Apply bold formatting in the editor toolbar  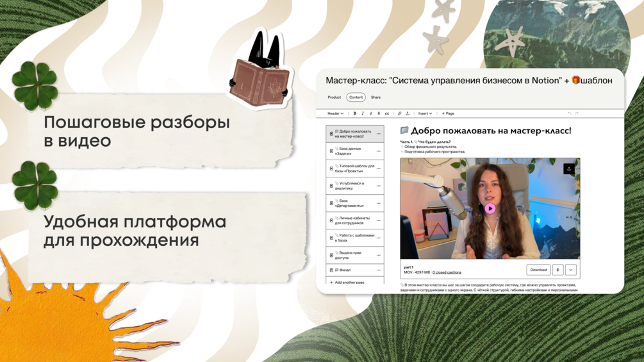(x=354, y=113)
